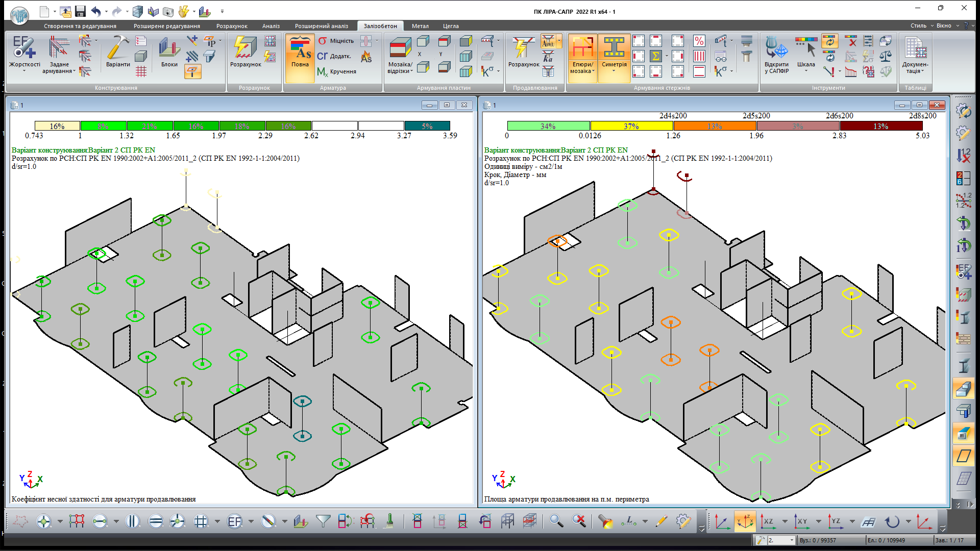The width and height of the screenshot is (980, 551).
Task: Click the flashlight icon in bottom toolbar
Action: coord(605,521)
